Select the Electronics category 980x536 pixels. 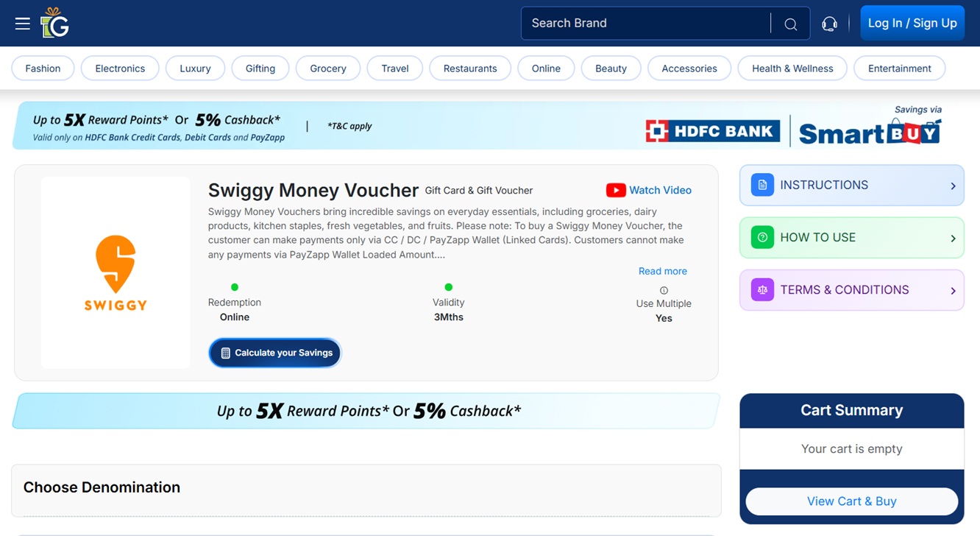coord(120,68)
